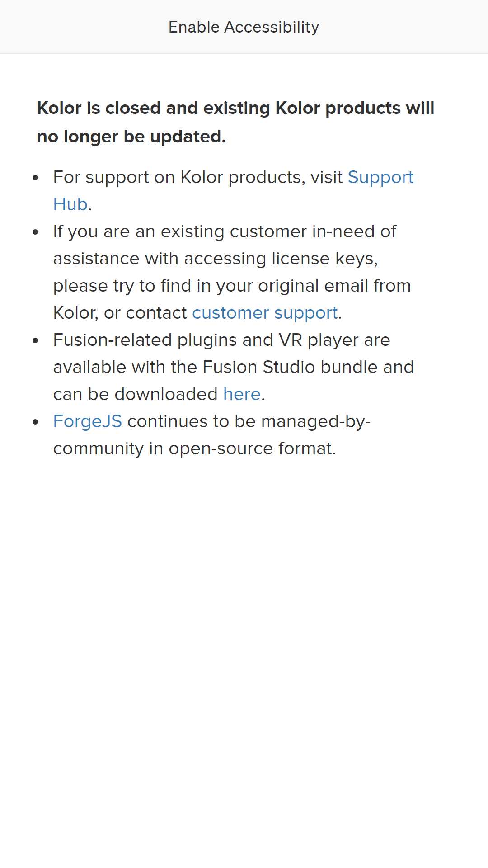Select the bullet marker before 'Fusion-related plugins'
This screenshot has width=488, height=868.
(x=36, y=340)
